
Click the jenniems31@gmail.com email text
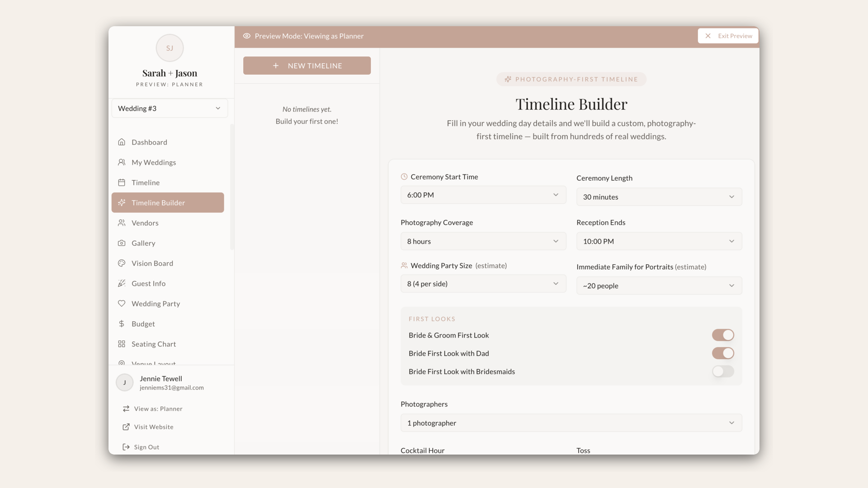click(172, 388)
